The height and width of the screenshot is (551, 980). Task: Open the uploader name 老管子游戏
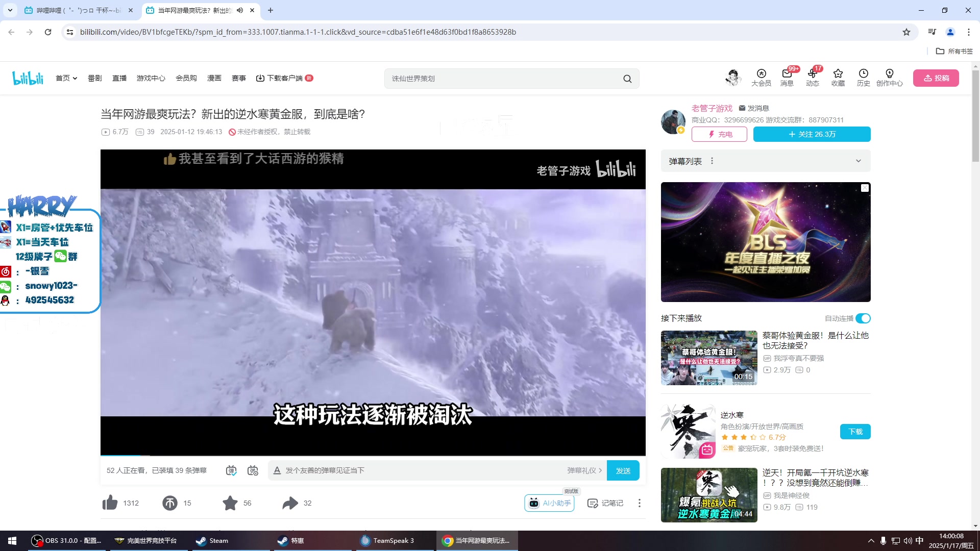click(712, 108)
